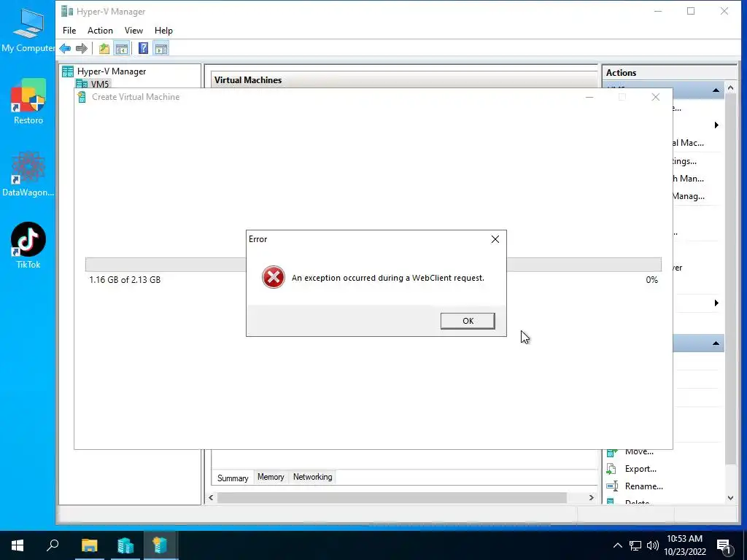Click the taskbar search icon
Screen dimensions: 747x560
tap(53, 545)
